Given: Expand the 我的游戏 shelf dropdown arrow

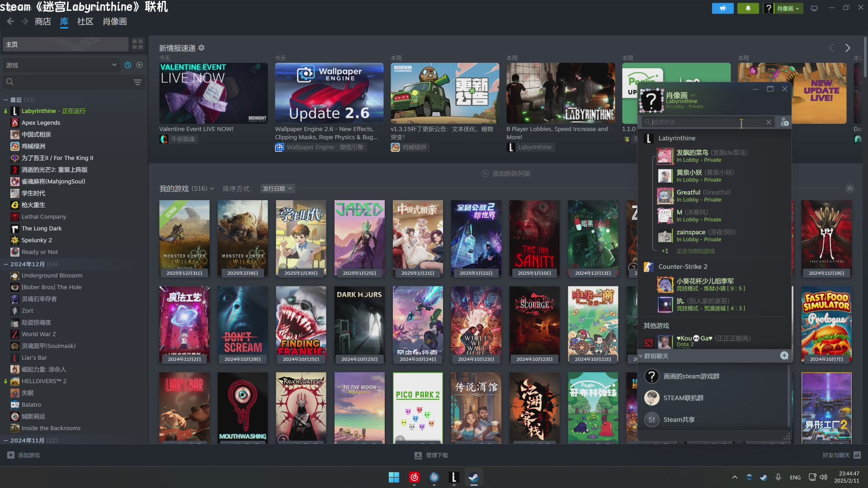Looking at the screenshot, I should [x=212, y=189].
